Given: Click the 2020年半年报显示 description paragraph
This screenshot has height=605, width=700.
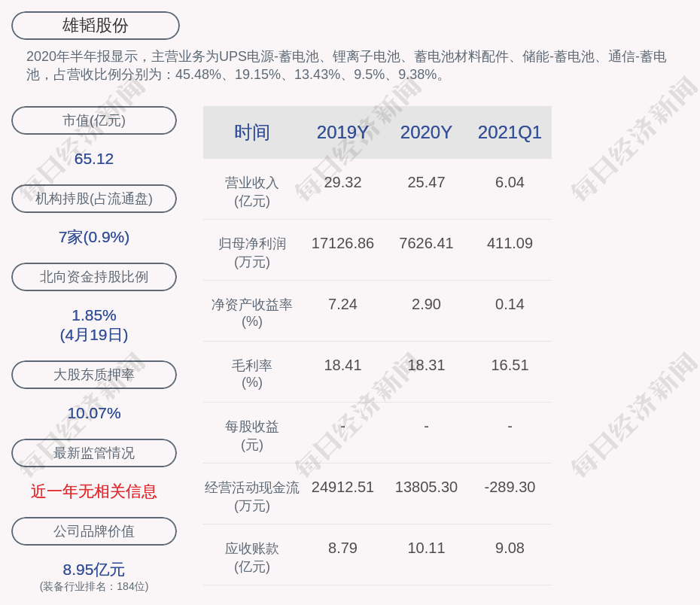Looking at the screenshot, I should [x=346, y=65].
